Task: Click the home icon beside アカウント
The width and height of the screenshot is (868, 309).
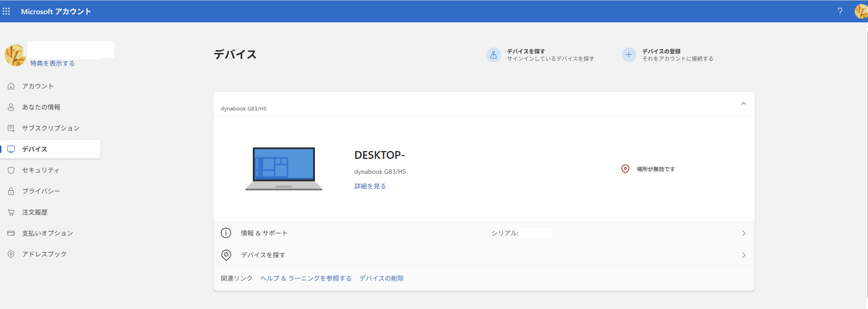Action: (11, 86)
